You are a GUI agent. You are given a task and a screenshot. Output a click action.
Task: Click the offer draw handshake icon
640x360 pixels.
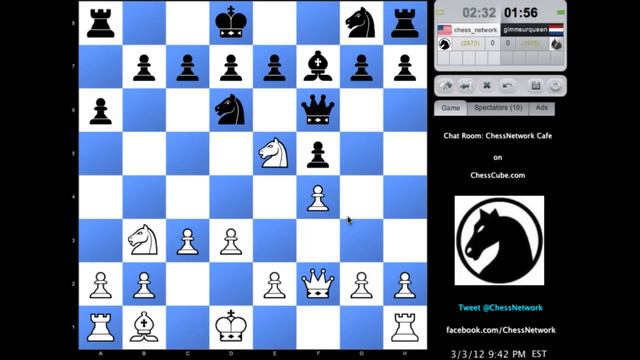[x=465, y=86]
